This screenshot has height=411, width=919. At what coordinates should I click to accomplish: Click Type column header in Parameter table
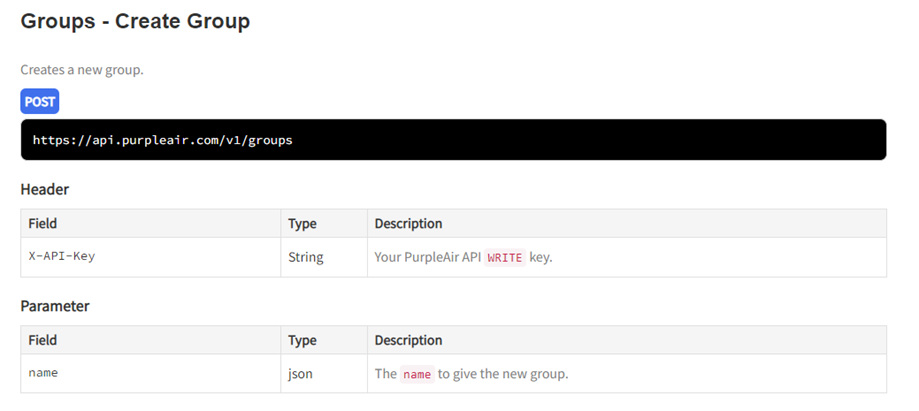(x=303, y=340)
